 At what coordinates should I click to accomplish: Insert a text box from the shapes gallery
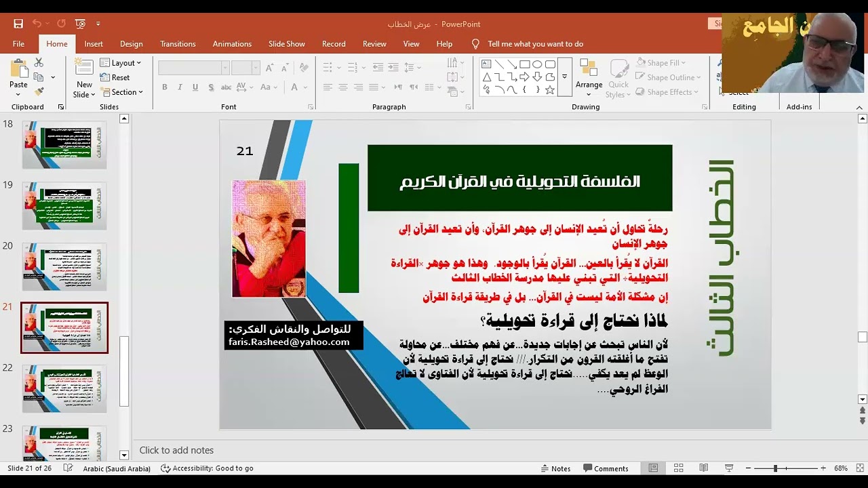(x=487, y=64)
